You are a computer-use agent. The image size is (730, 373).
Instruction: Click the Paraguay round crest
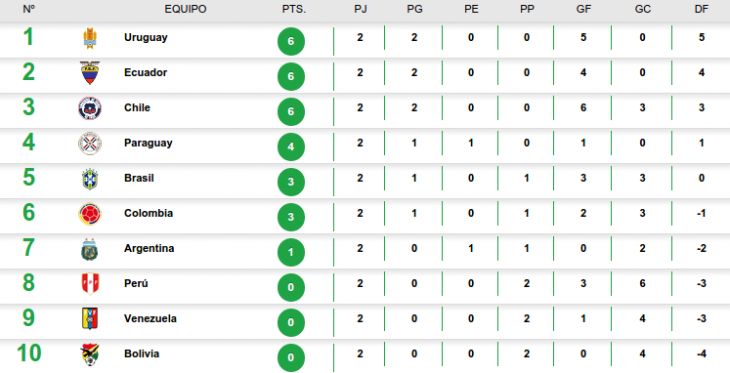pyautogui.click(x=90, y=143)
